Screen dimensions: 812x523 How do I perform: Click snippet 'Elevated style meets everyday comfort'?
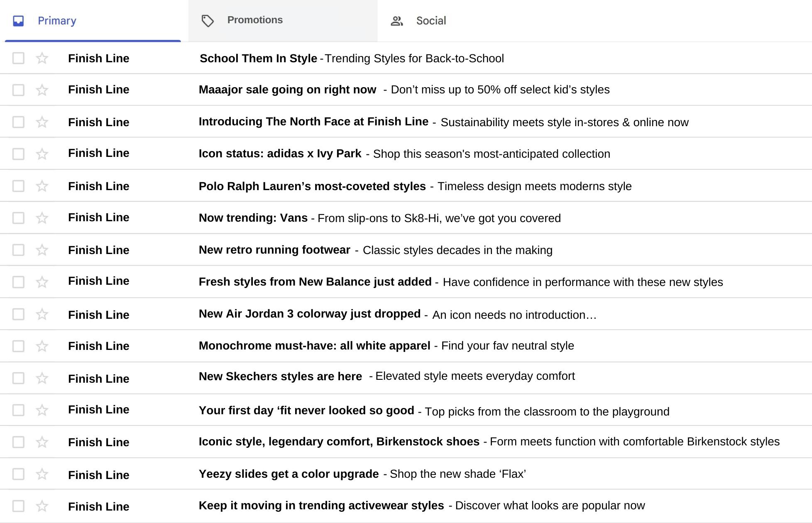tap(475, 376)
